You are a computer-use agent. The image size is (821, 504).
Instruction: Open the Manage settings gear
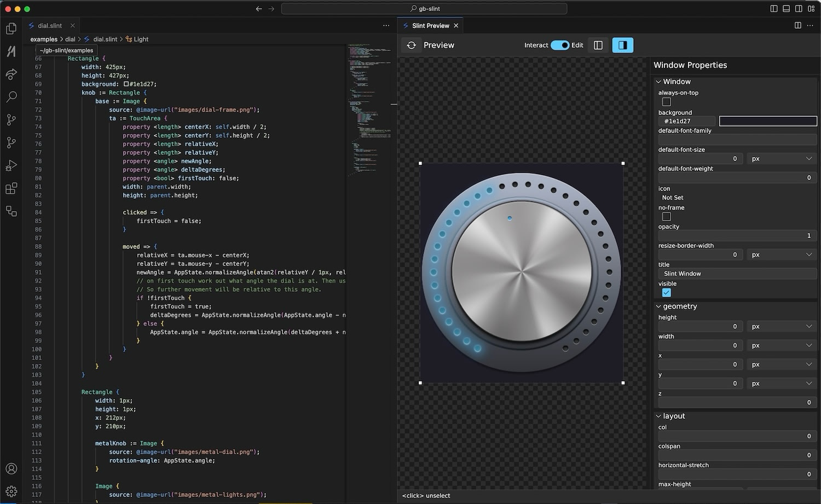11,491
